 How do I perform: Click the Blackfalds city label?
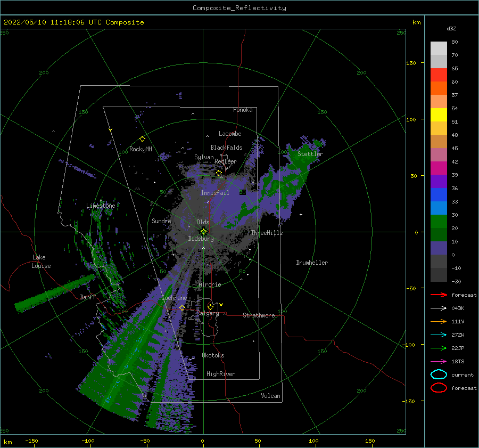226,148
